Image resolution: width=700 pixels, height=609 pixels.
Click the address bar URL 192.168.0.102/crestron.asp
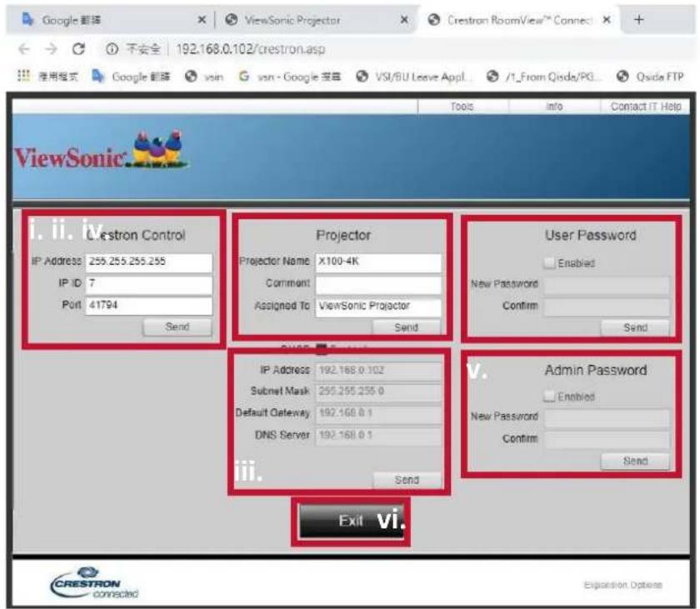pos(251,48)
